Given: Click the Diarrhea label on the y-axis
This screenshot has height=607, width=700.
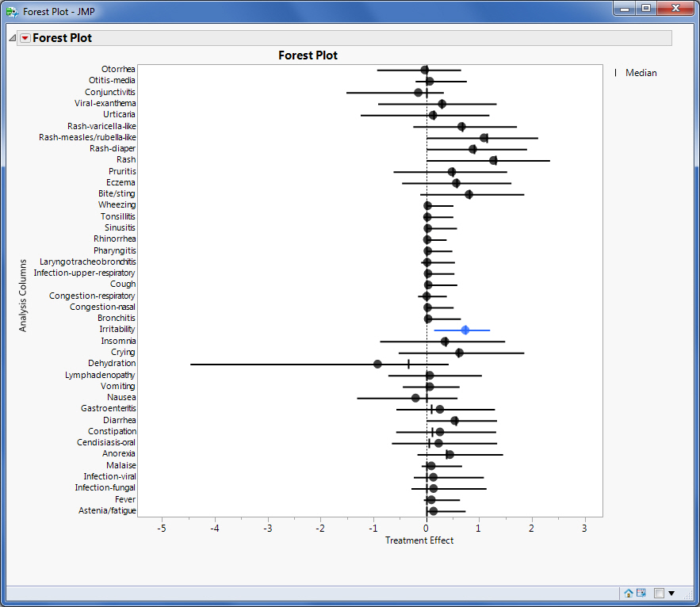Looking at the screenshot, I should 118,420.
